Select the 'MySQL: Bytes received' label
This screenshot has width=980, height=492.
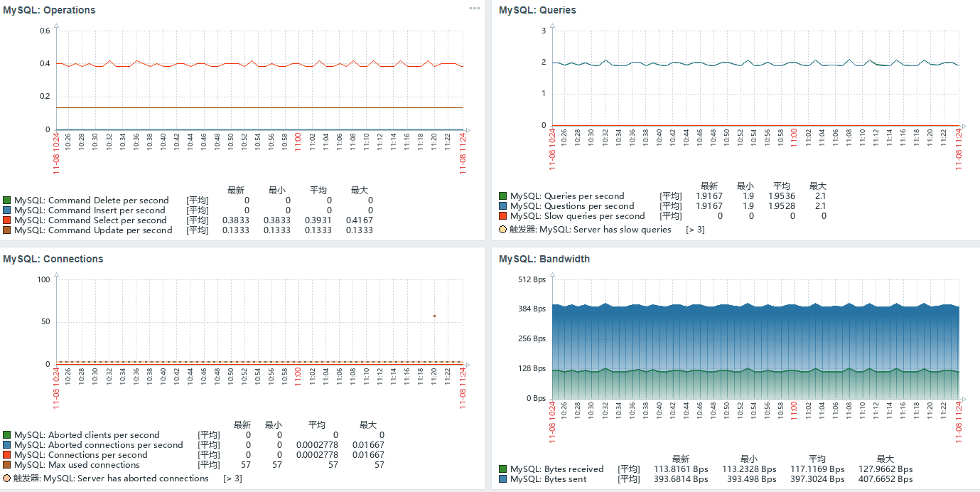pyautogui.click(x=557, y=469)
